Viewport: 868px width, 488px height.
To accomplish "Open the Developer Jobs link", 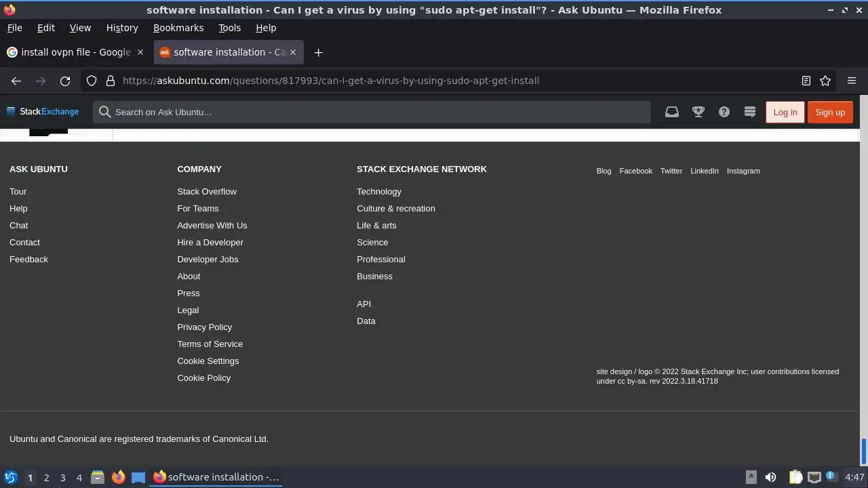I will click(x=208, y=260).
